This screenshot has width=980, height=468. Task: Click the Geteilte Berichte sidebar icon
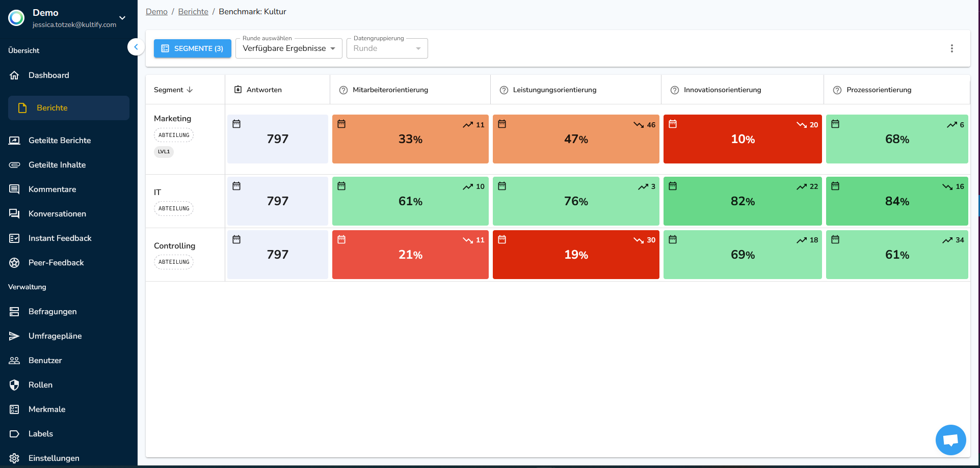point(14,141)
